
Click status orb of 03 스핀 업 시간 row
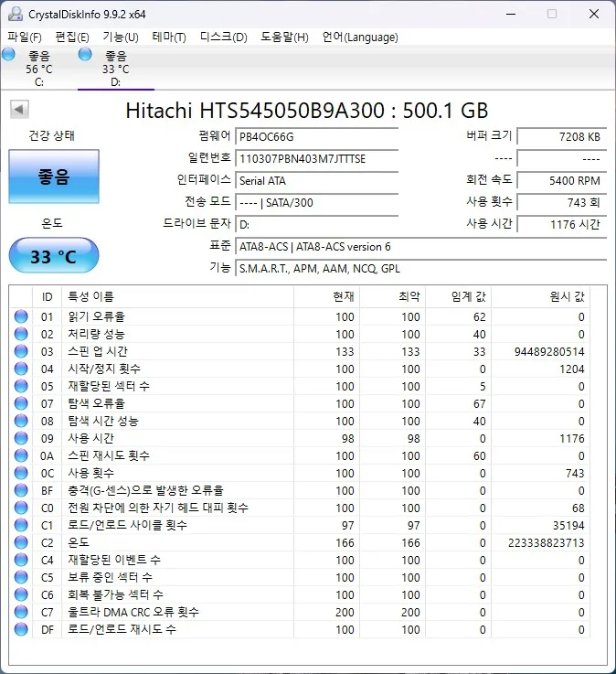point(21,351)
